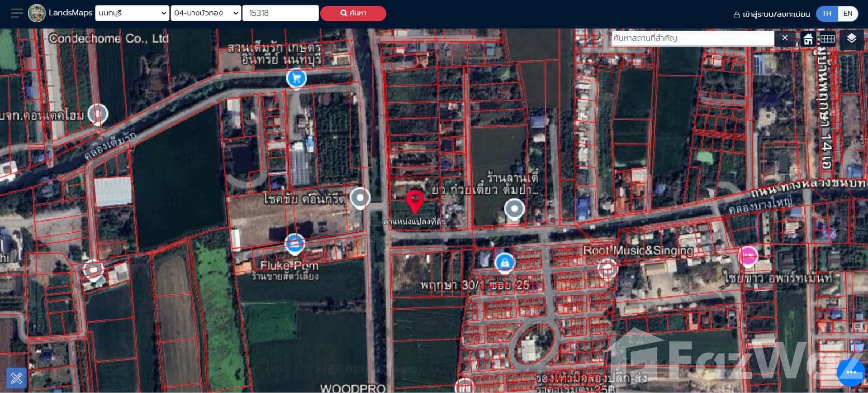Image resolution: width=868 pixels, height=393 pixels.
Task: Focus the place search box
Action: (x=692, y=38)
